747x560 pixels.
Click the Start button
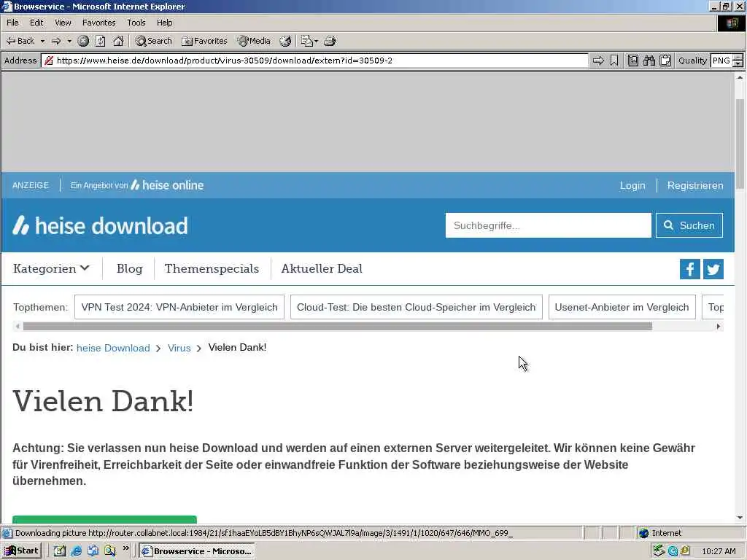(21, 551)
